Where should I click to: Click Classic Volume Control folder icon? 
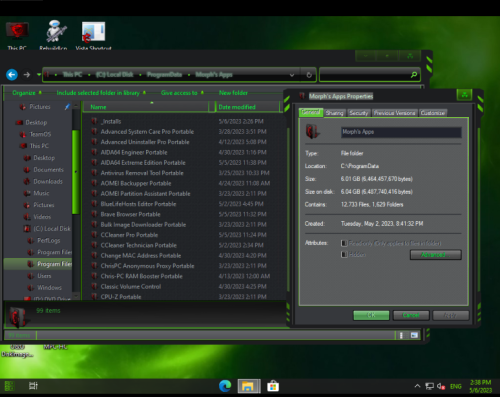click(x=95, y=286)
